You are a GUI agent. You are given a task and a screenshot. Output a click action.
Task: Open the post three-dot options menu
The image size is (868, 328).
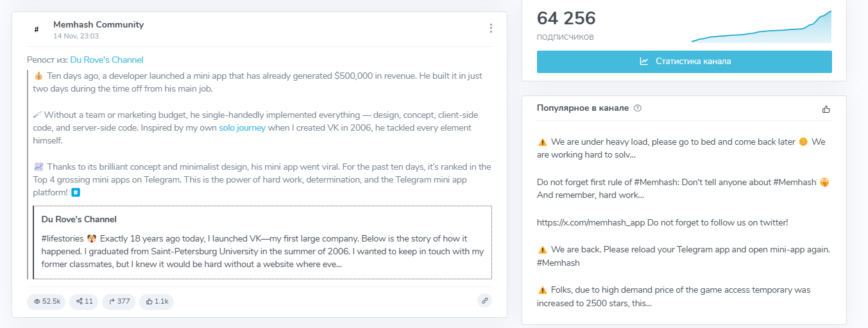[491, 28]
